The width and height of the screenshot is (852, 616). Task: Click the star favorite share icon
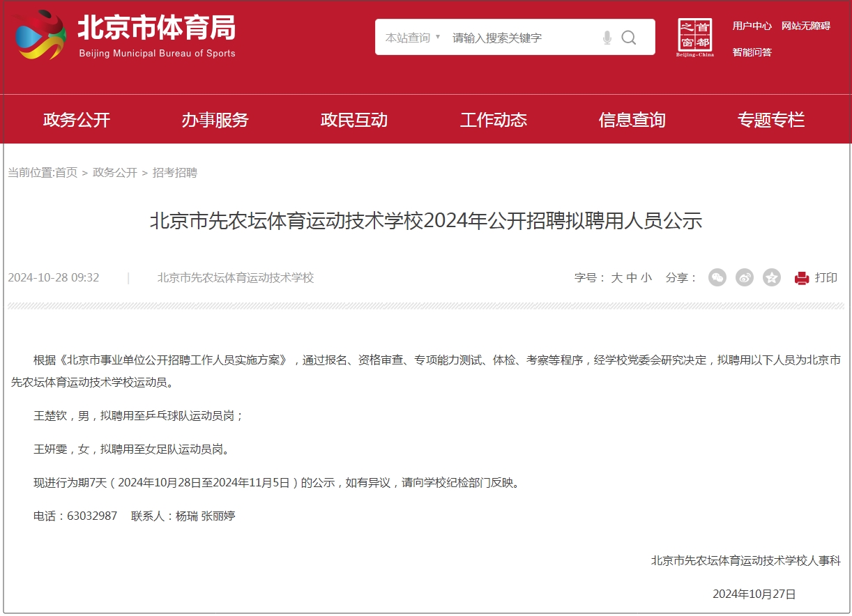click(x=772, y=277)
